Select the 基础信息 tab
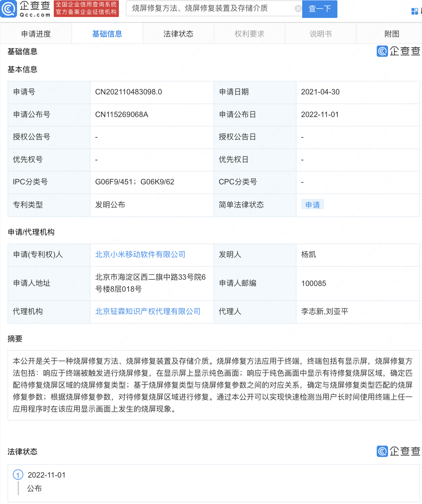422x504 pixels. 107,34
